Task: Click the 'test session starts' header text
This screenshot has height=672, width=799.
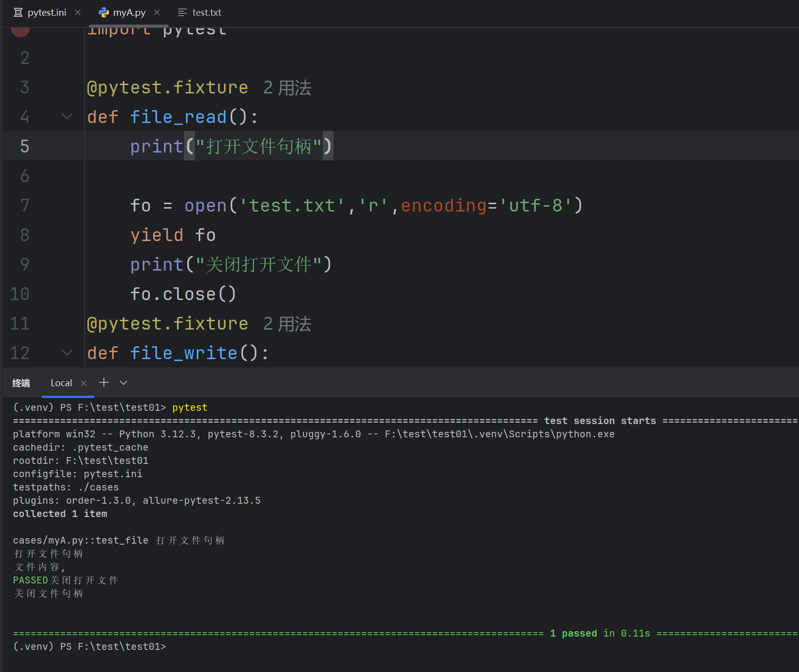Action: (600, 421)
